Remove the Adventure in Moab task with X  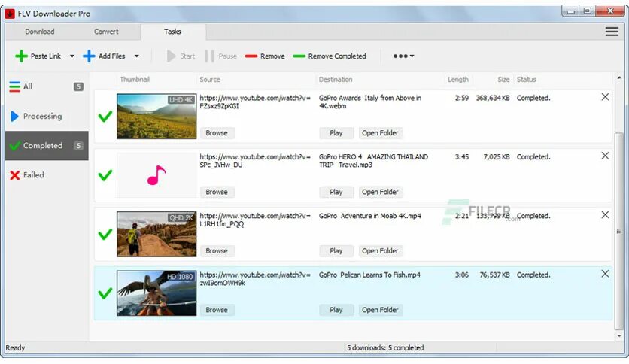pos(605,215)
